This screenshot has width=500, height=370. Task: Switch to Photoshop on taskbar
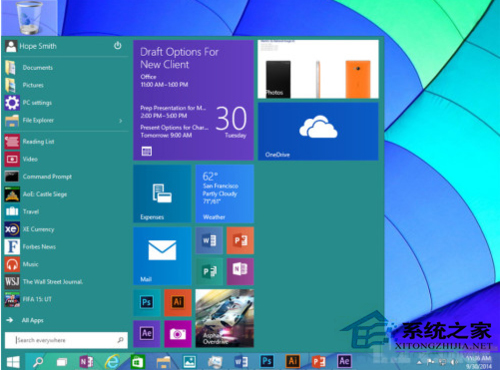click(x=267, y=361)
